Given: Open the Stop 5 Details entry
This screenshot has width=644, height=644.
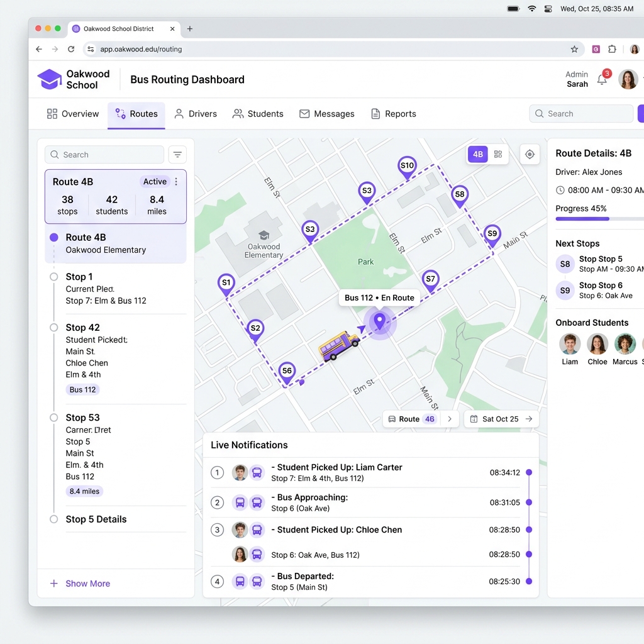Looking at the screenshot, I should point(96,519).
